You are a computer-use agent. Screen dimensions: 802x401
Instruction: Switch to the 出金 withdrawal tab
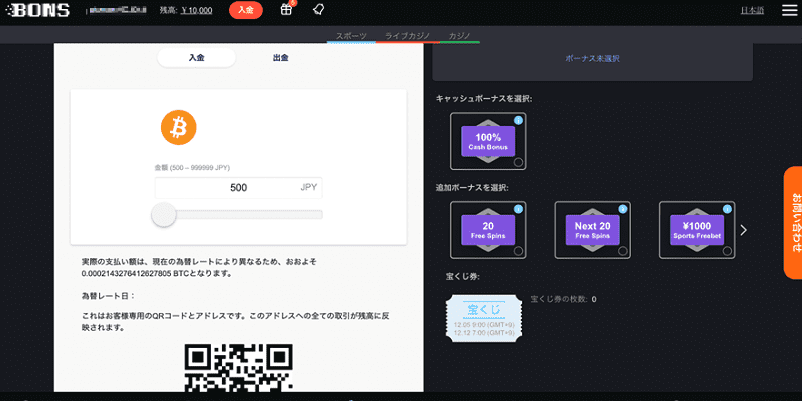(x=281, y=58)
